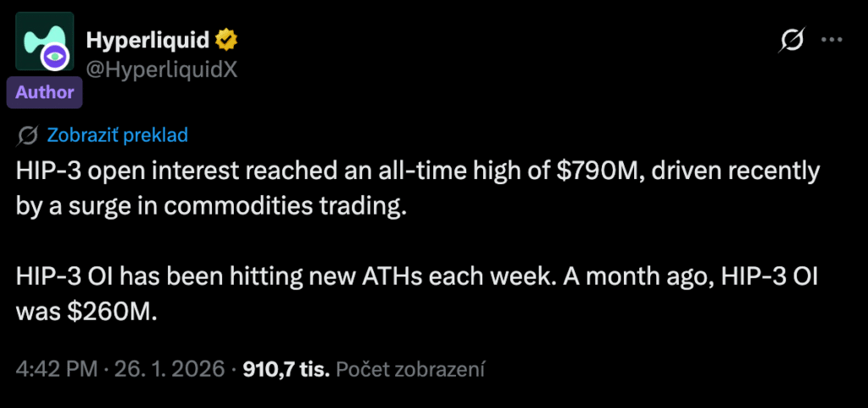Image resolution: width=868 pixels, height=408 pixels.
Task: Open the Hyperliquid profile avatar
Action: click(x=38, y=40)
